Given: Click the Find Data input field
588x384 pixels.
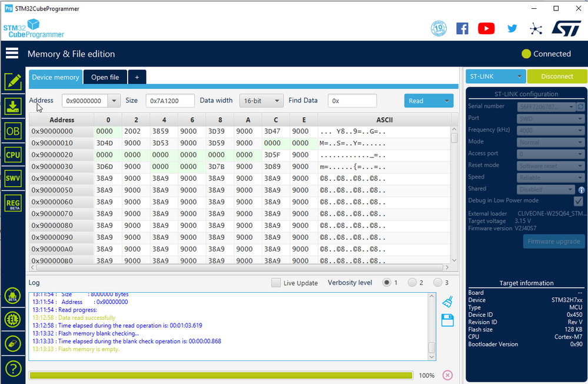Looking at the screenshot, I should pos(352,101).
